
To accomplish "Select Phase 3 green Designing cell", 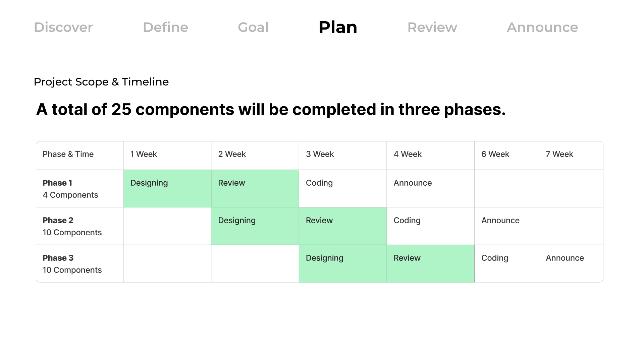I will (343, 263).
